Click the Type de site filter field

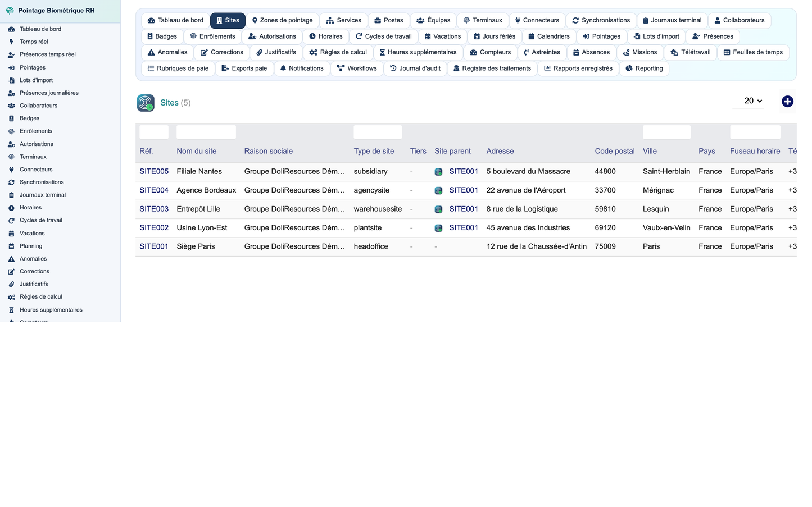pyautogui.click(x=378, y=132)
